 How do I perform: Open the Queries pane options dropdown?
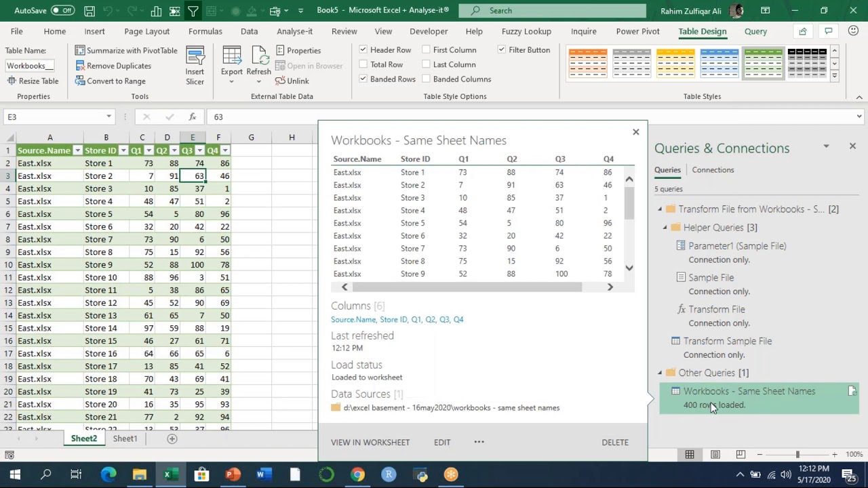(x=826, y=146)
